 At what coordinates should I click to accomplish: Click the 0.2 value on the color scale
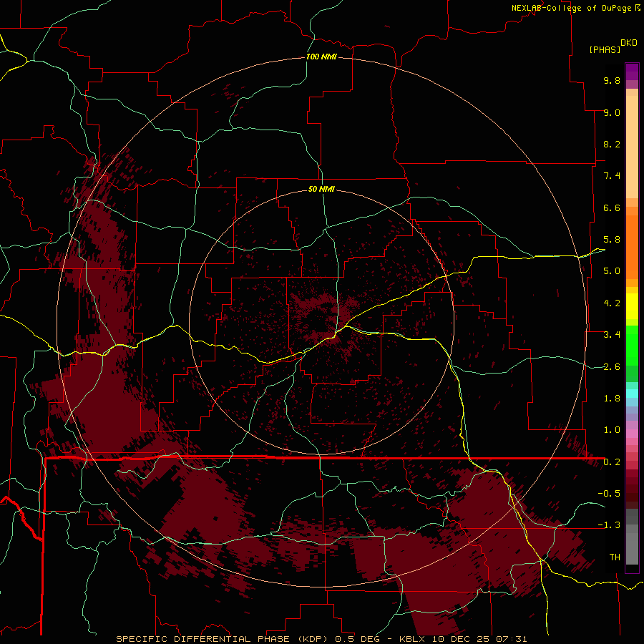coord(612,462)
